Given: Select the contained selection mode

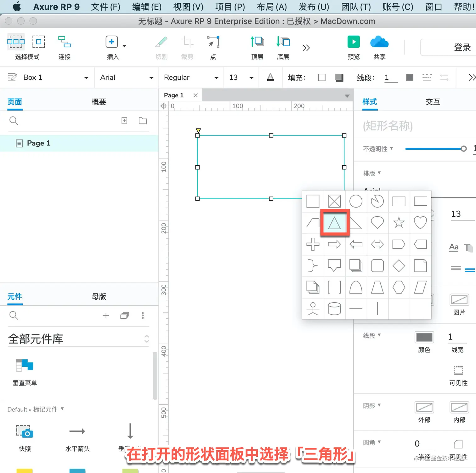Looking at the screenshot, I should point(39,42).
